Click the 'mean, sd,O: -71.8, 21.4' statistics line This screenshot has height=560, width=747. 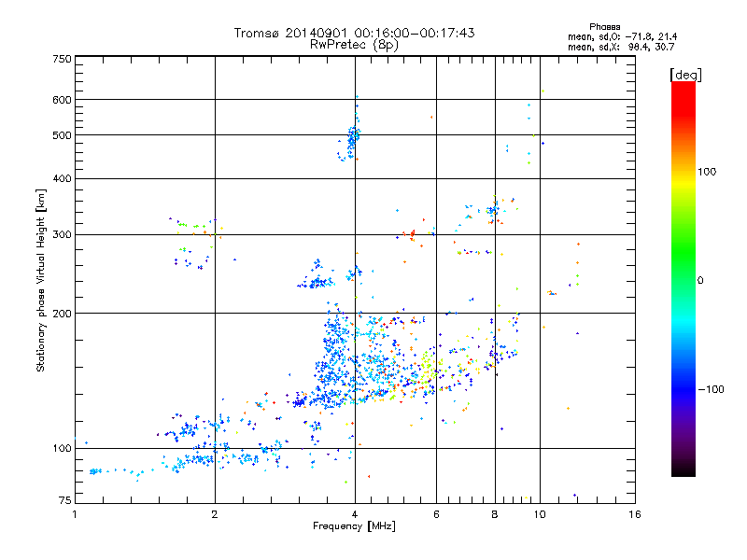(x=622, y=36)
